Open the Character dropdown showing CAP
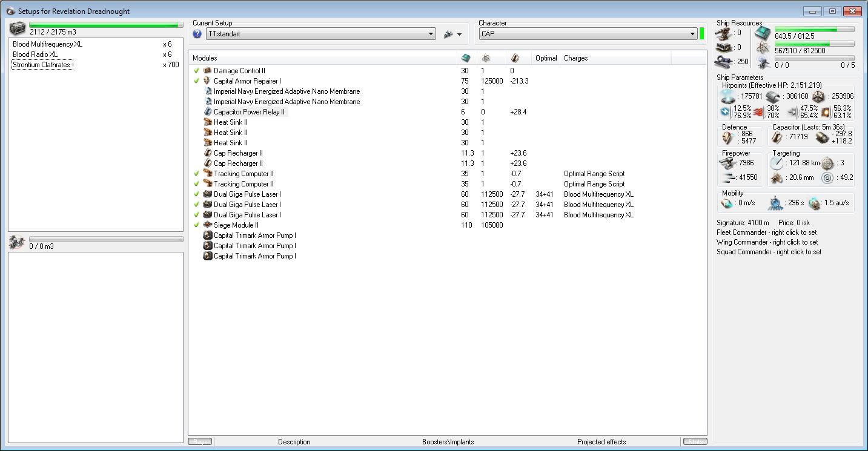Screen dimensions: 868x451 (x=588, y=34)
